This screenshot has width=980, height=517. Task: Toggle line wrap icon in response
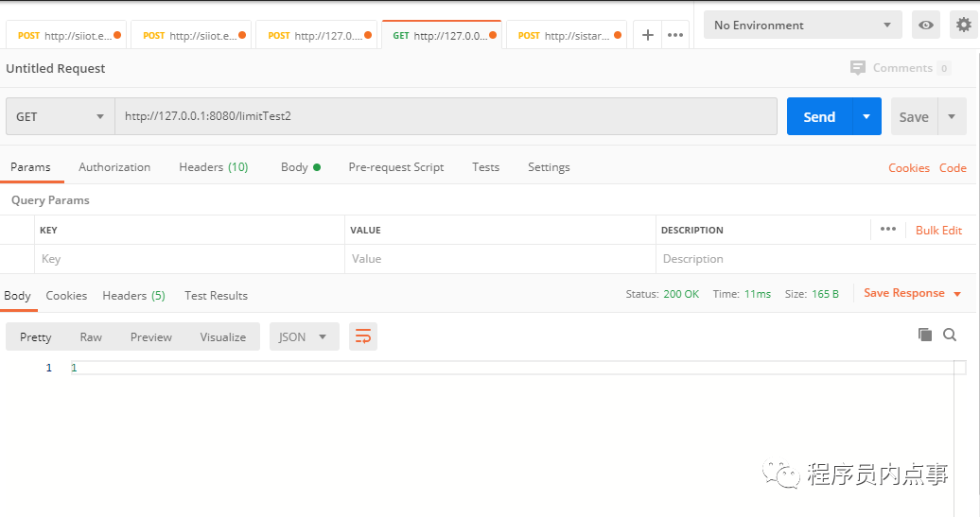[363, 337]
